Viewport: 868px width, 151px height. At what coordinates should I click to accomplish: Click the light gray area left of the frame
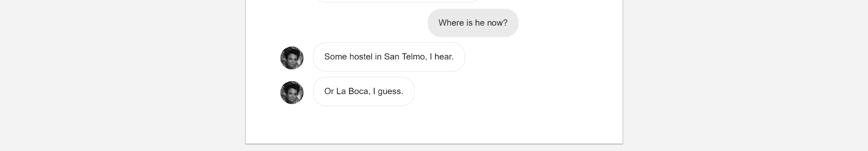121,74
